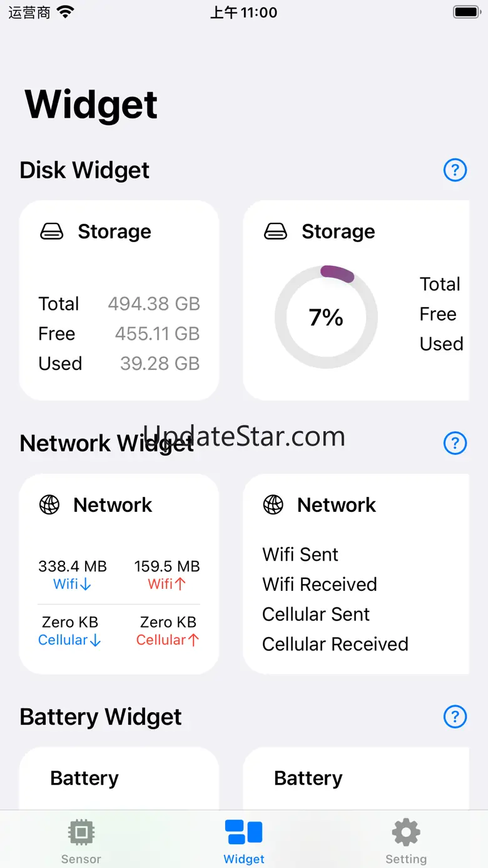The height and width of the screenshot is (868, 488).
Task: Tap the disk icon in the ring Storage card
Action: [x=276, y=232]
